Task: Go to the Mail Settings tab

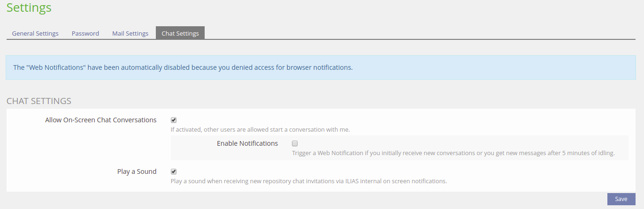Action: coord(130,33)
